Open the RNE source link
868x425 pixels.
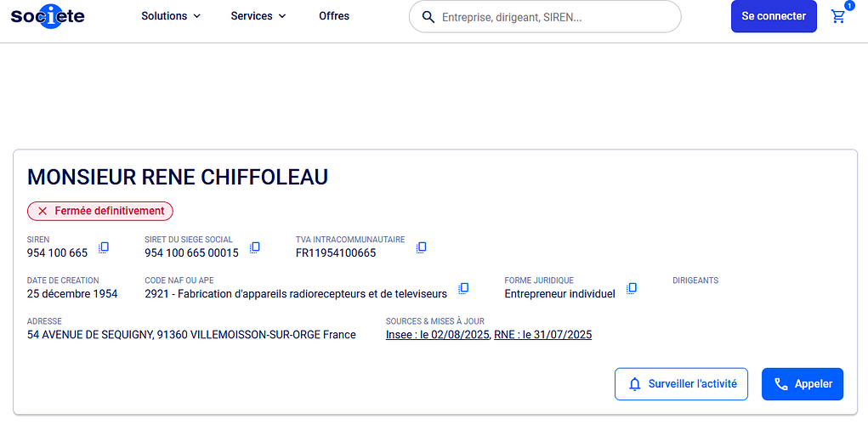(543, 335)
